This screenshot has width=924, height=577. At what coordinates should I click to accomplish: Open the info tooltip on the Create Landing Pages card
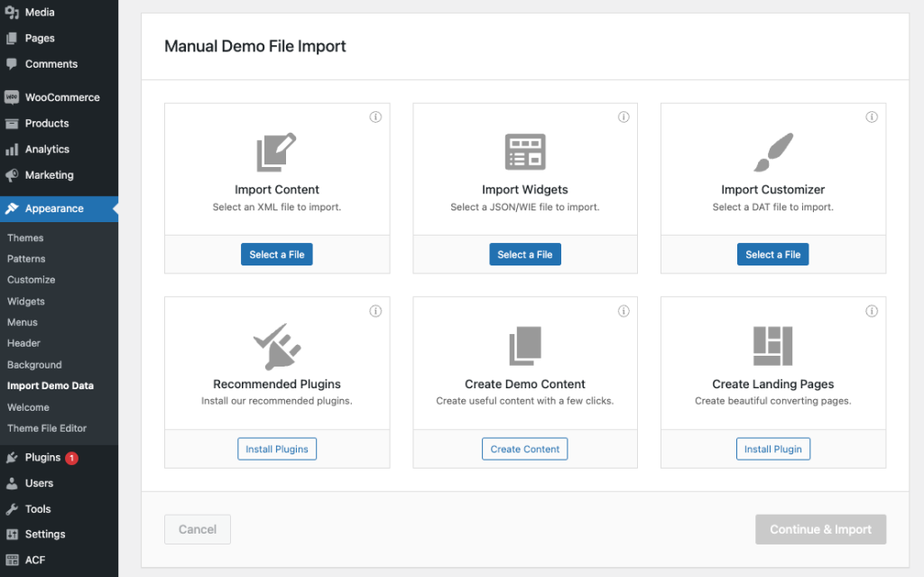[872, 311]
